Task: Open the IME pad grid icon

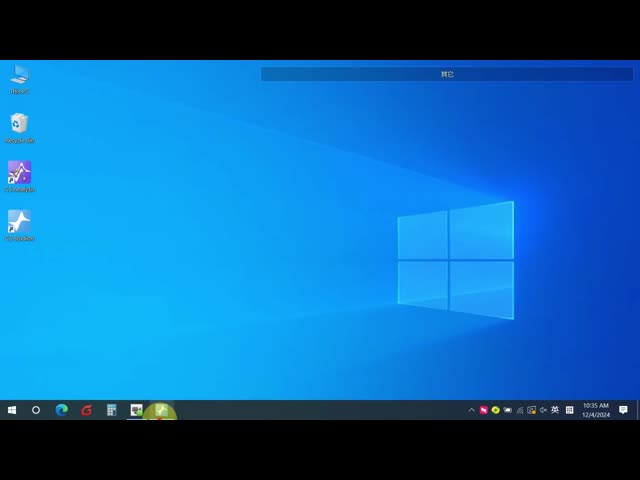Action: [570, 410]
